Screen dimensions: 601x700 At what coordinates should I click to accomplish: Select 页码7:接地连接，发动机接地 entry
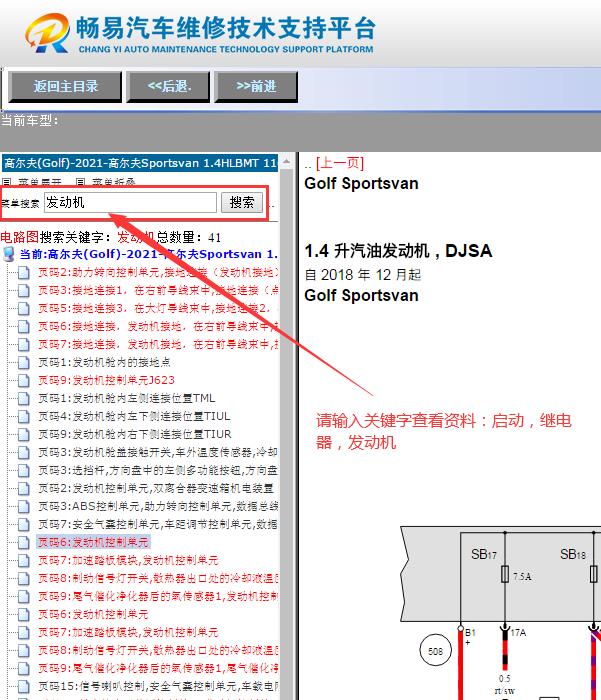click(158, 344)
